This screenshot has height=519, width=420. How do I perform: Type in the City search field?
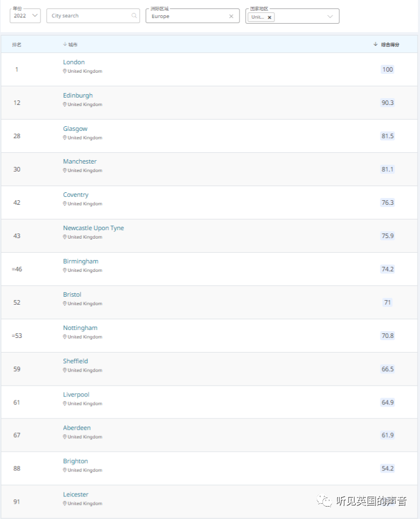[x=87, y=16]
